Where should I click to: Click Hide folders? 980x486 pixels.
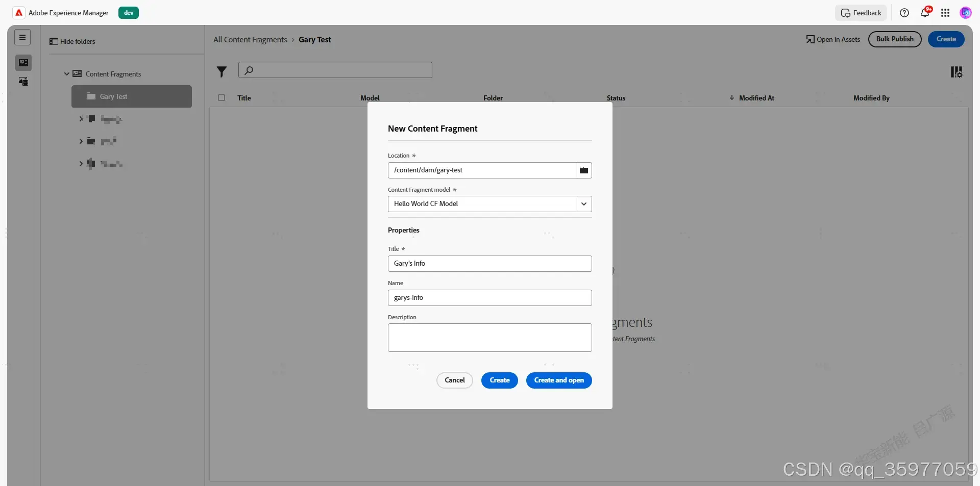click(x=72, y=41)
